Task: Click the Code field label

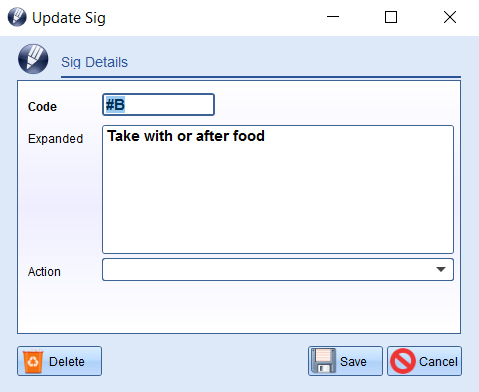Action: click(x=42, y=107)
